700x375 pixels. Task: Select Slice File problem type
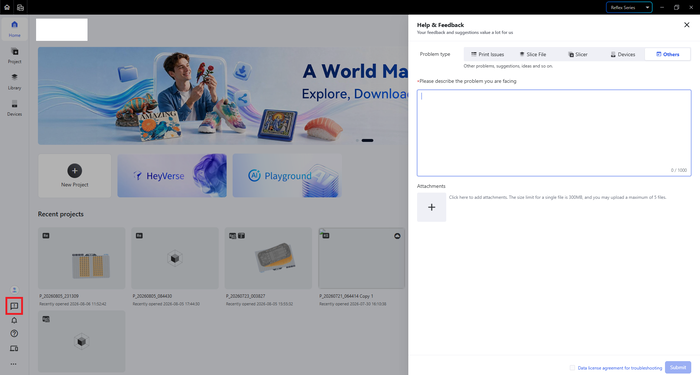533,54
